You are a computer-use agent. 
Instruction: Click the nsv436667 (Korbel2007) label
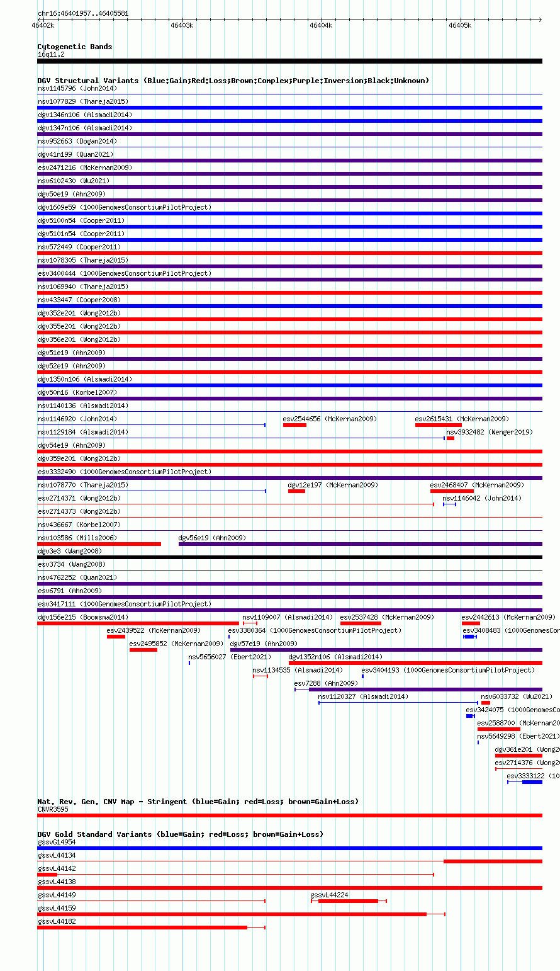point(79,525)
